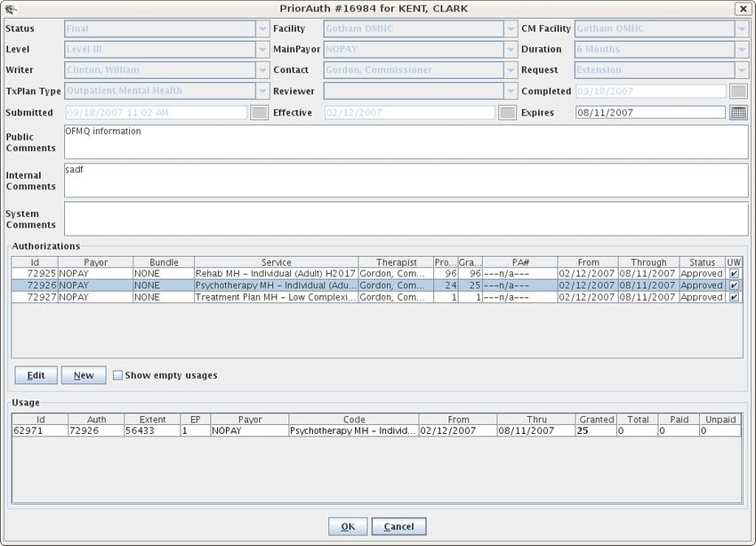Click the Bundle column header in Authorizations
This screenshot has height=546, width=756.
[x=164, y=262]
